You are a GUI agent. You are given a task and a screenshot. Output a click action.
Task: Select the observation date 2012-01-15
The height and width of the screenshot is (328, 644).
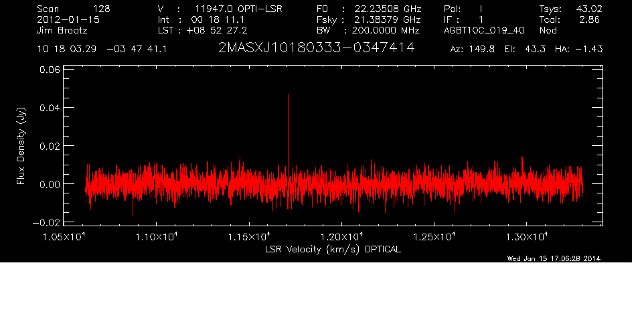click(x=68, y=19)
